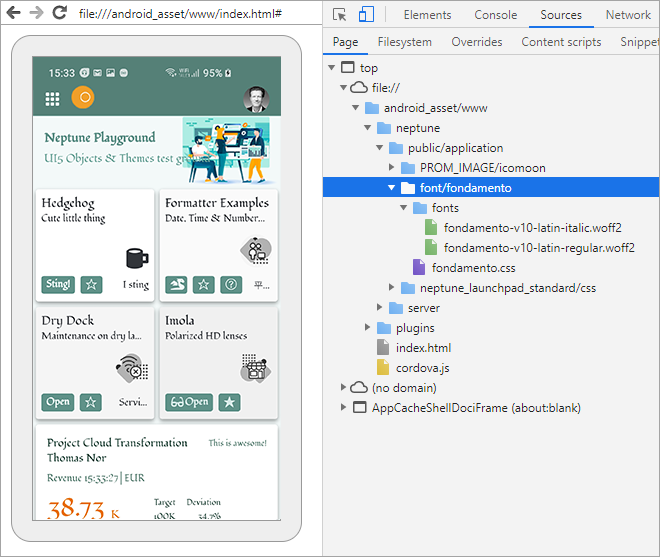The height and width of the screenshot is (557, 660).
Task: Click the mug icon on Hedgehog tile
Action: pyautogui.click(x=137, y=258)
